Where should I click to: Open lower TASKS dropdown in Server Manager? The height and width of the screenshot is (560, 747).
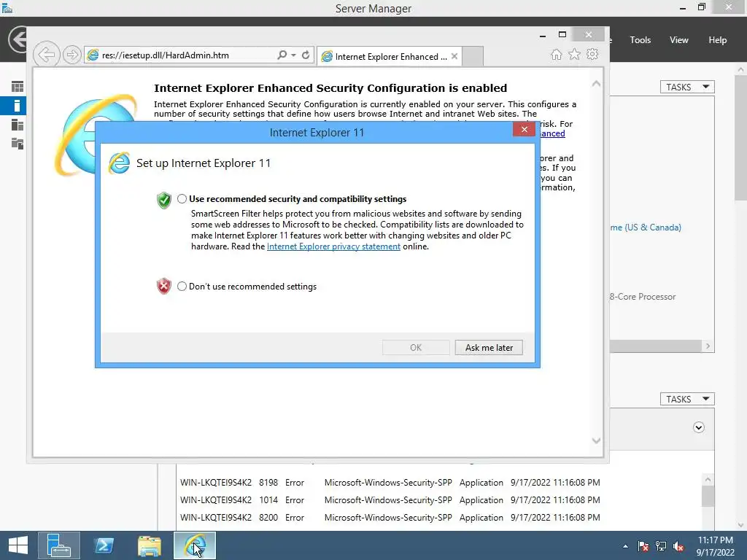[x=687, y=399]
